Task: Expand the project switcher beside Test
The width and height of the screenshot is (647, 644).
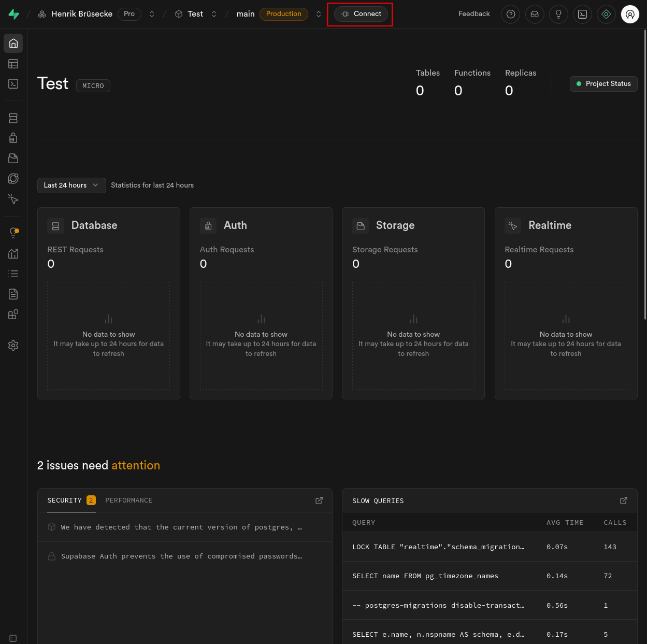Action: coord(214,14)
